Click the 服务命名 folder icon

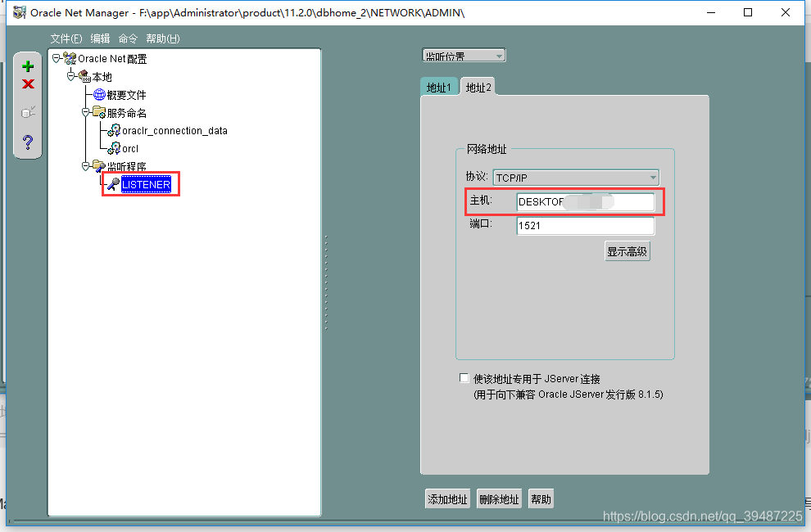coord(99,112)
